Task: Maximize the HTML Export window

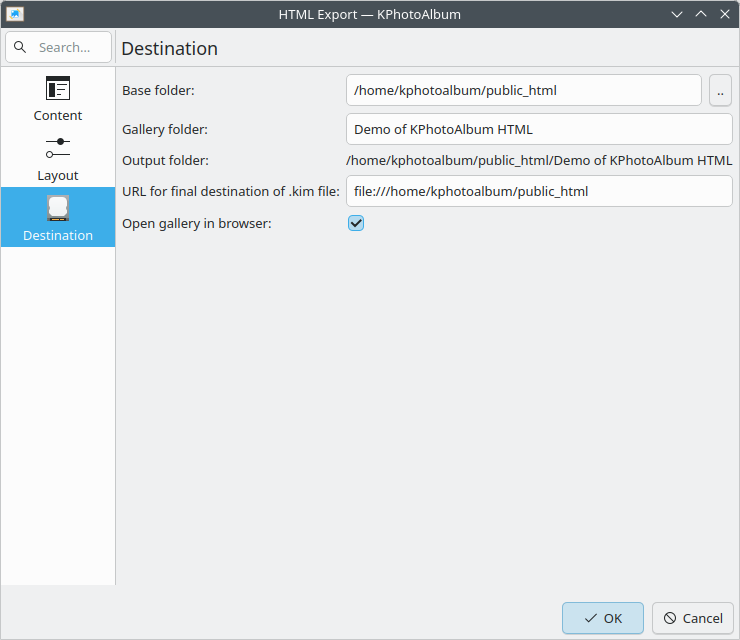Action: [701, 15]
